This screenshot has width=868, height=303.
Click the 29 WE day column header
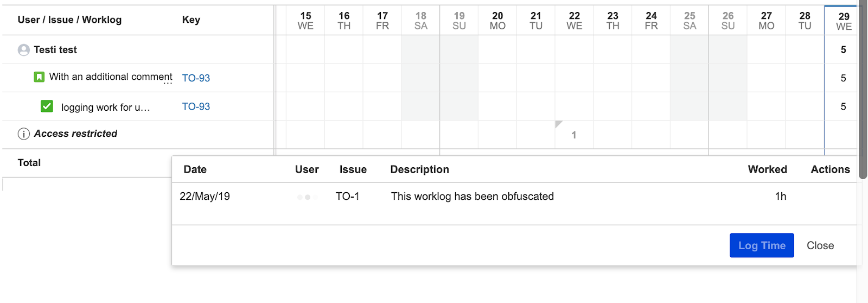click(x=844, y=21)
